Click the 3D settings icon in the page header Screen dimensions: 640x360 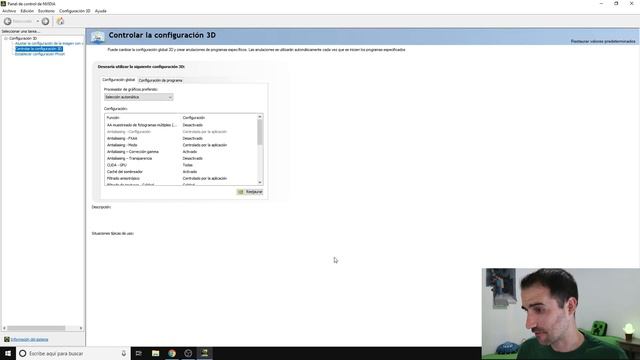(x=98, y=37)
